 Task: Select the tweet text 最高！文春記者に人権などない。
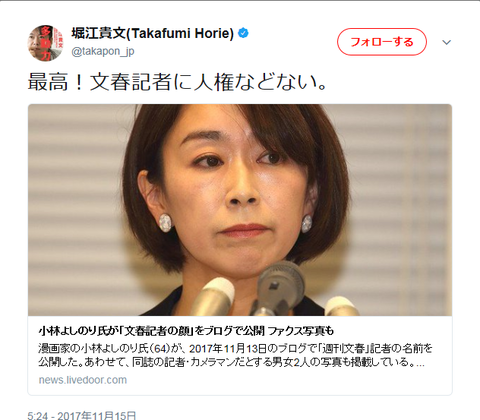pos(177,82)
